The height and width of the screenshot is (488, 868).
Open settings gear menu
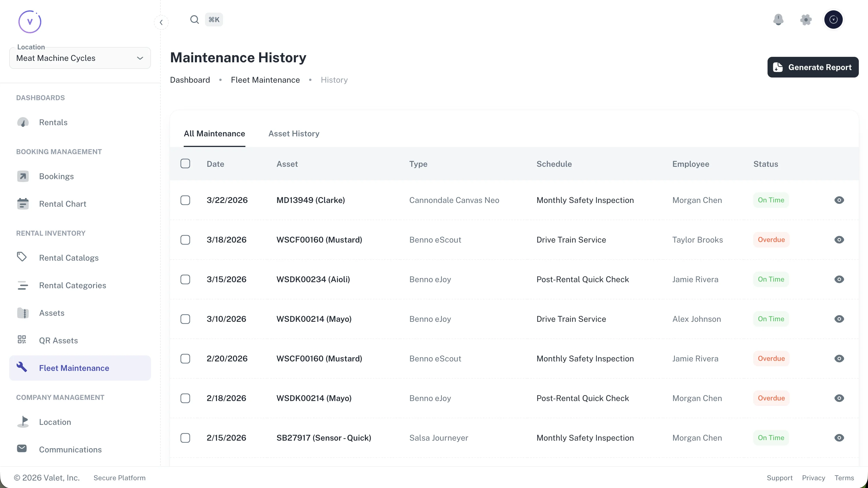pyautogui.click(x=806, y=20)
